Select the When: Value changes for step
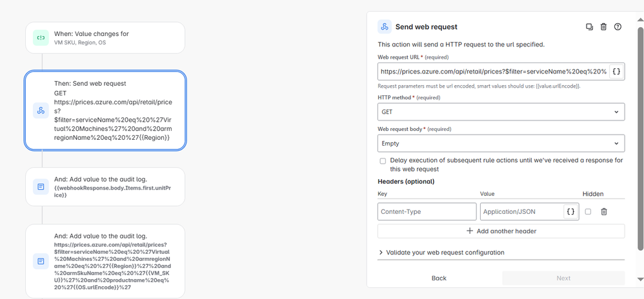 click(105, 38)
